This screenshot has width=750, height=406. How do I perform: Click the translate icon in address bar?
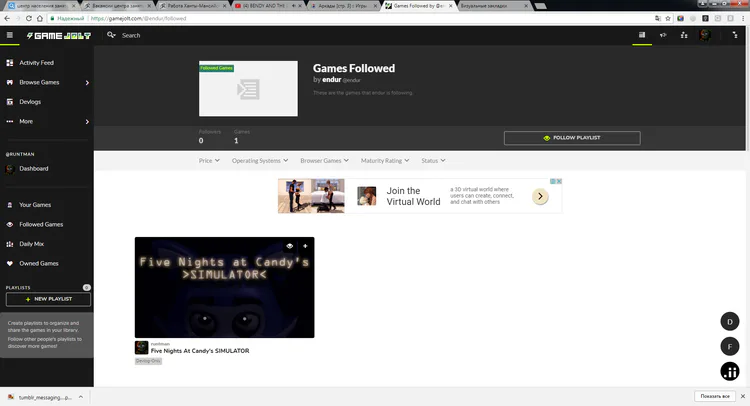657,18
